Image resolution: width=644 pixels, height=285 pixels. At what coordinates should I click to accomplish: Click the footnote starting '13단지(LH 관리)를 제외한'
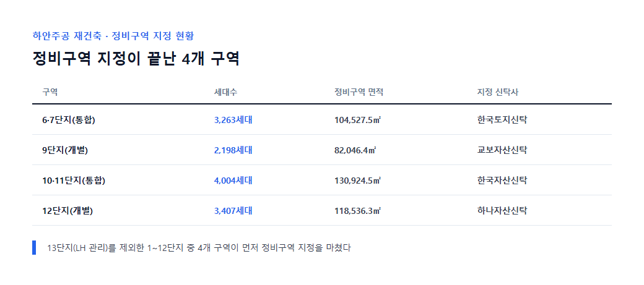(199, 248)
